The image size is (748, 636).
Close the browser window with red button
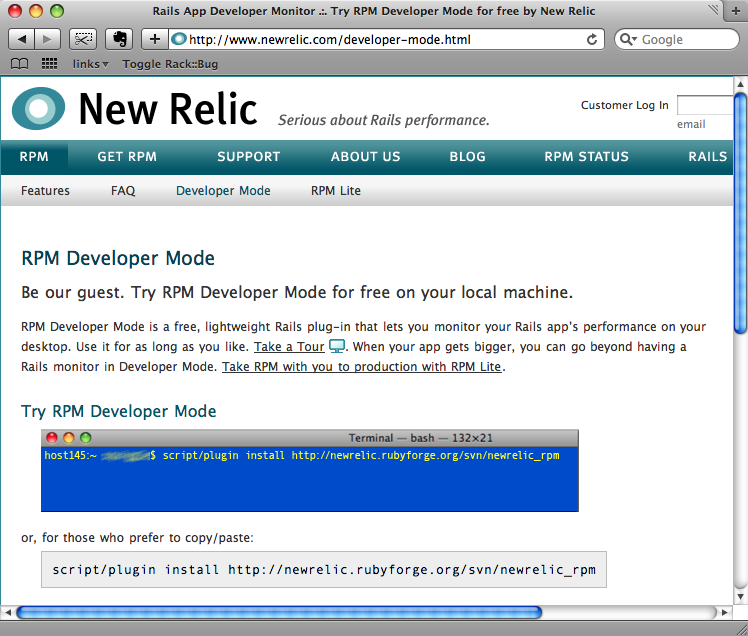[15, 10]
